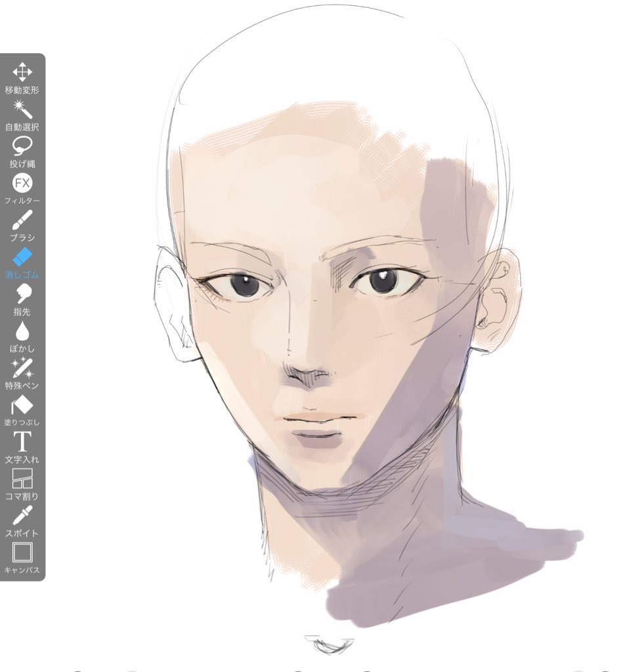Choose the スポイト eyedropper tool
Viewport: 631px width, 672px height.
coord(22,521)
